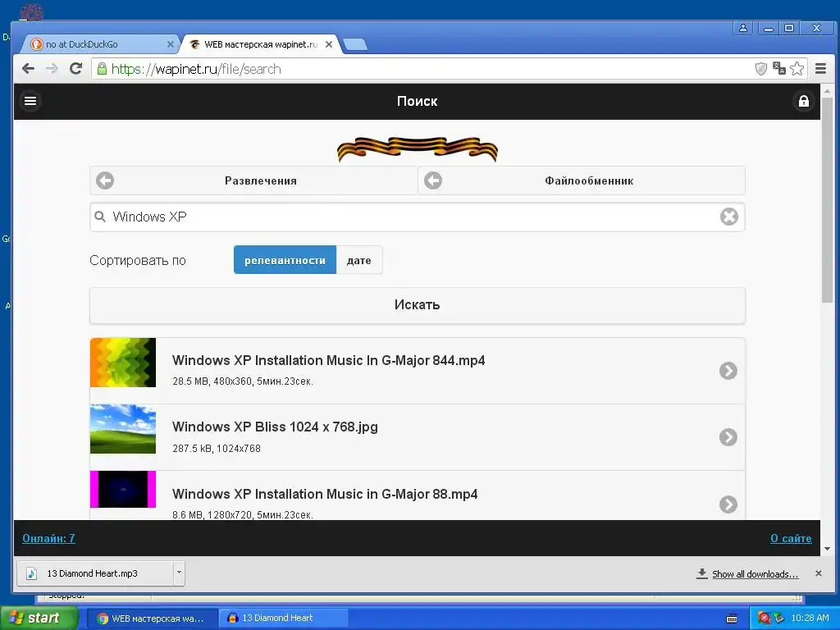Image resolution: width=840 pixels, height=630 pixels.
Task: Close the downloads bar
Action: click(818, 573)
